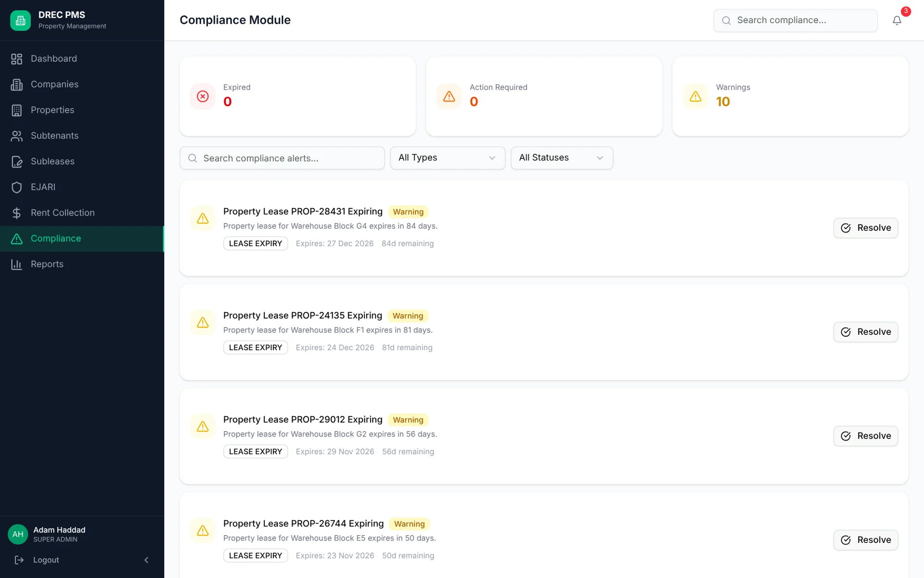This screenshot has width=924, height=578.
Task: Click the magnifier icon in the alerts search box
Action: (192, 158)
